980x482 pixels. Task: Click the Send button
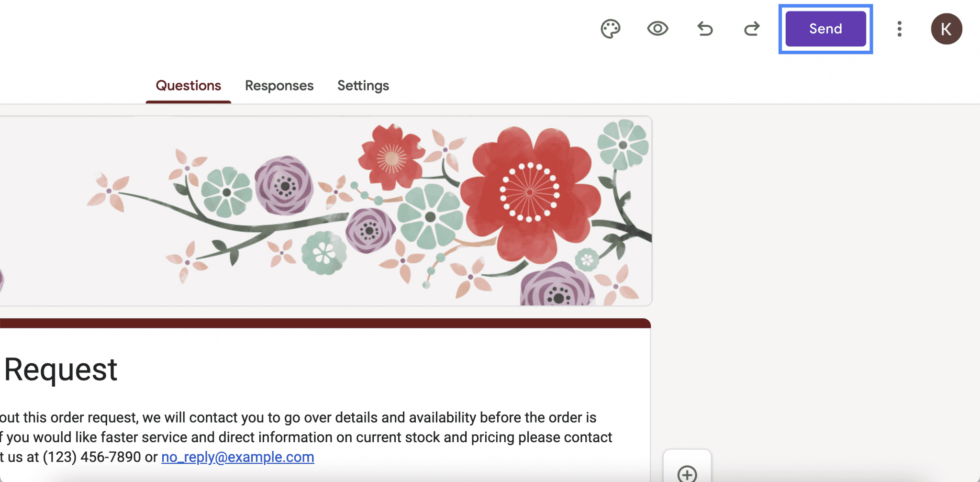[x=825, y=29]
